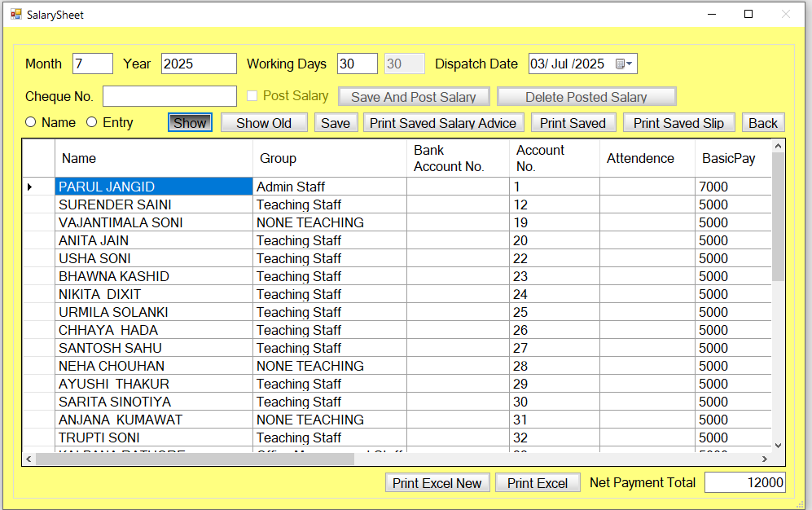The width and height of the screenshot is (812, 510).
Task: Focus the Month input field
Action: [93, 64]
